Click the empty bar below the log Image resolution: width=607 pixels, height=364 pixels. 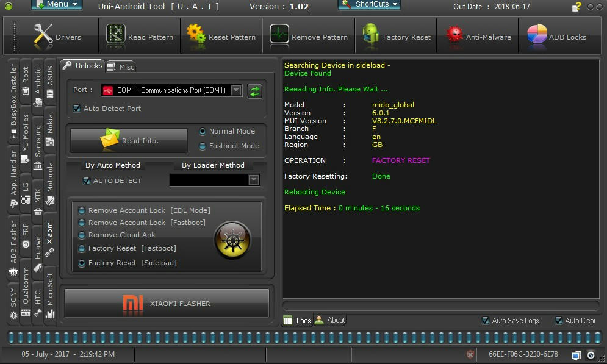(x=441, y=305)
